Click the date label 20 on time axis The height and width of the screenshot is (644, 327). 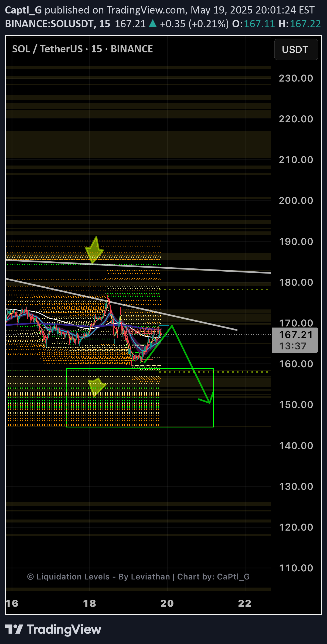167,603
